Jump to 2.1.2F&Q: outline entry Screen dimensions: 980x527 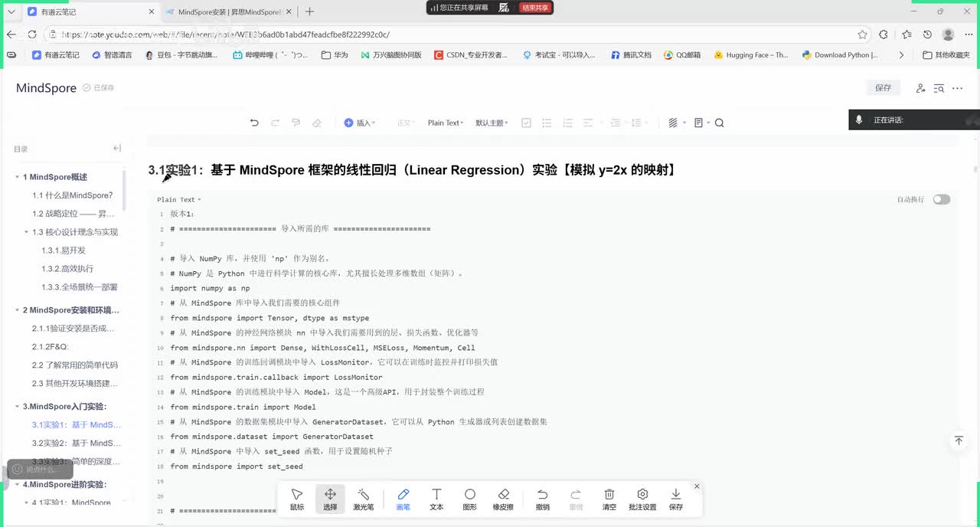tap(51, 347)
